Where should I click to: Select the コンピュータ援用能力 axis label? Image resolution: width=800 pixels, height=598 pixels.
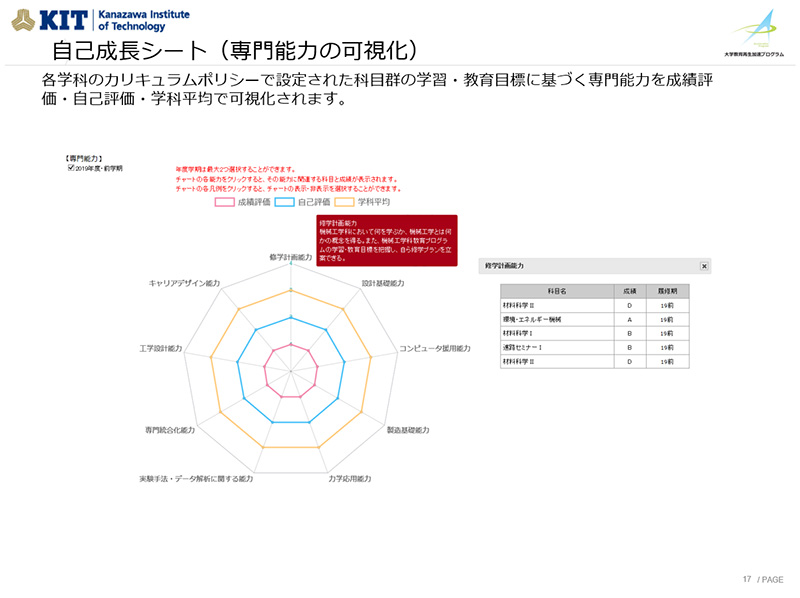pyautogui.click(x=435, y=348)
